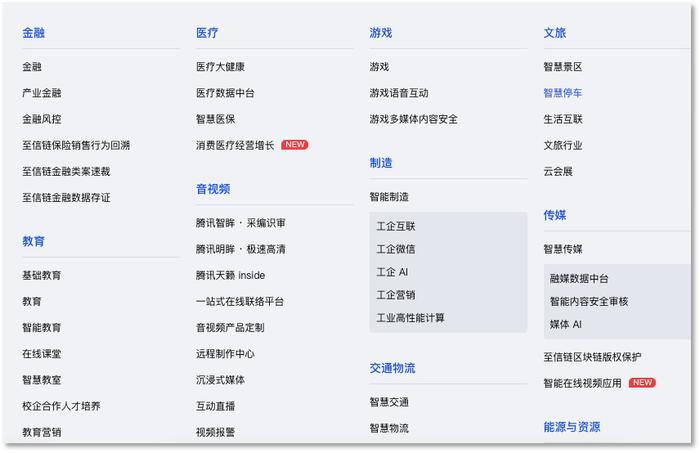The image size is (700, 453).
Task: Open 游戏多媒体内容安全
Action: (x=413, y=119)
